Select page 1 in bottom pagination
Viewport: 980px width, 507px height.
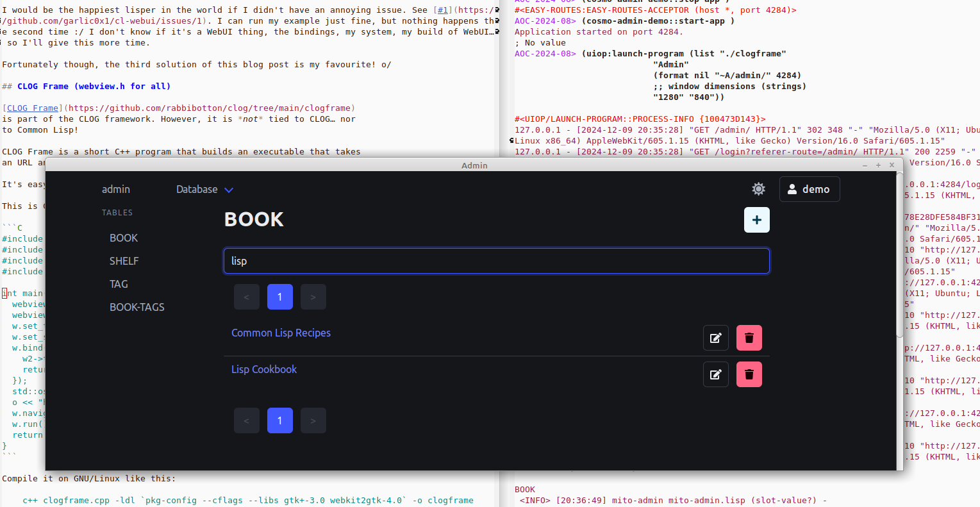(279, 420)
